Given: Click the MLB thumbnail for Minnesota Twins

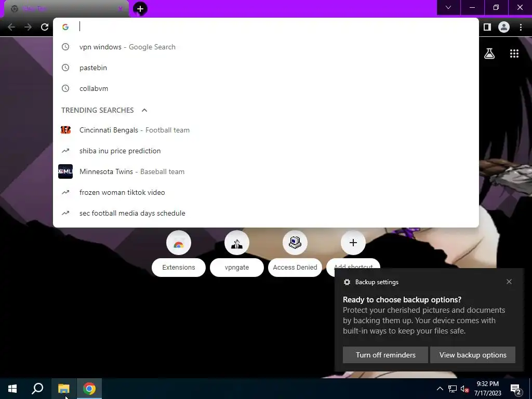Looking at the screenshot, I should (65, 171).
